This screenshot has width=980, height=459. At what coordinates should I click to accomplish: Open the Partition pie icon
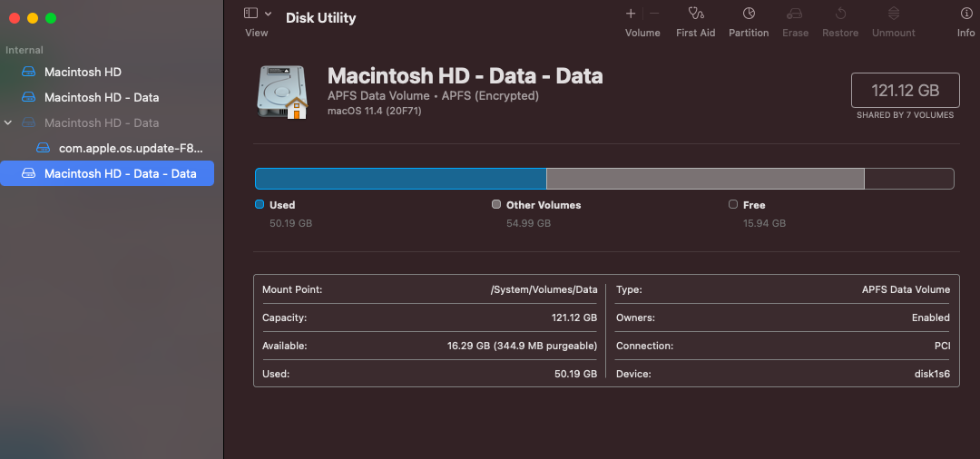749,13
